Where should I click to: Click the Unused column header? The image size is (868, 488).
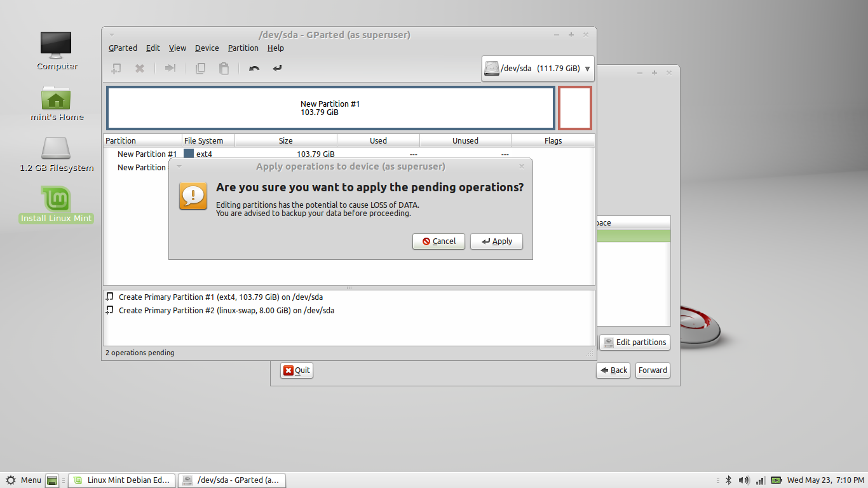[465, 140]
